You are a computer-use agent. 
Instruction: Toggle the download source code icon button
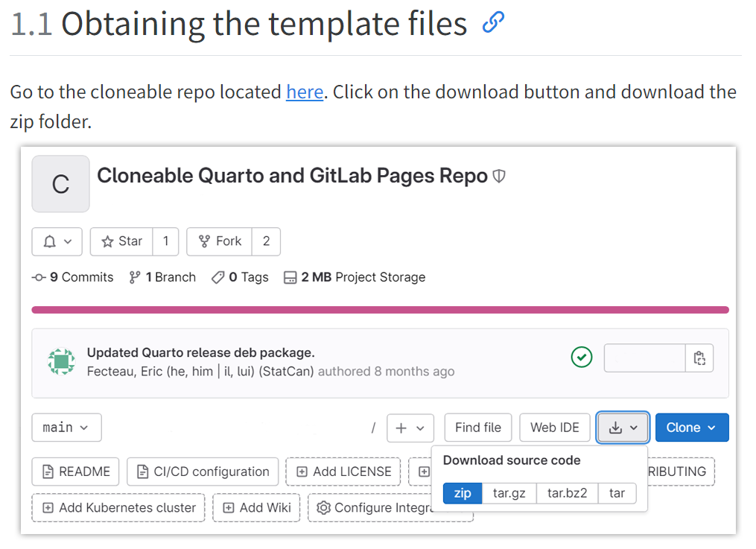[x=623, y=428]
